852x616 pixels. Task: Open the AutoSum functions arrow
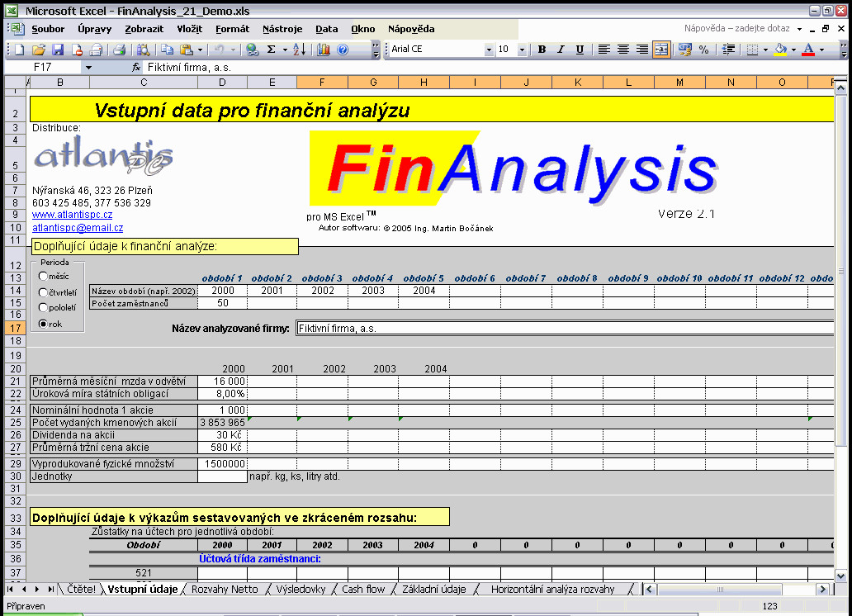(x=285, y=50)
